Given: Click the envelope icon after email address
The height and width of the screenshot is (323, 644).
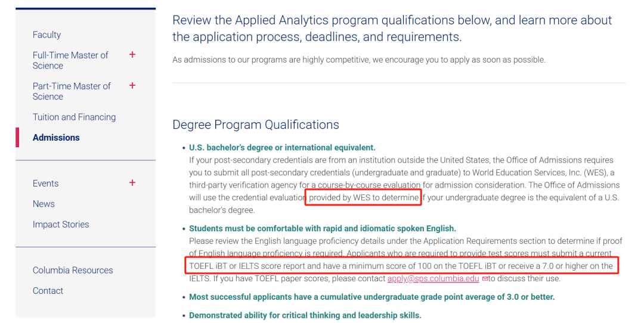Looking at the screenshot, I should (x=485, y=279).
